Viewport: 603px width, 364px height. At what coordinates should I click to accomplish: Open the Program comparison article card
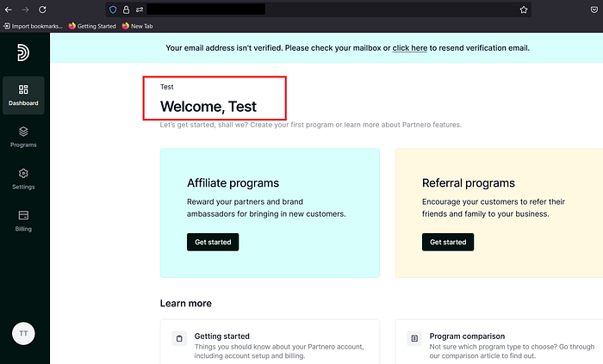499,342
